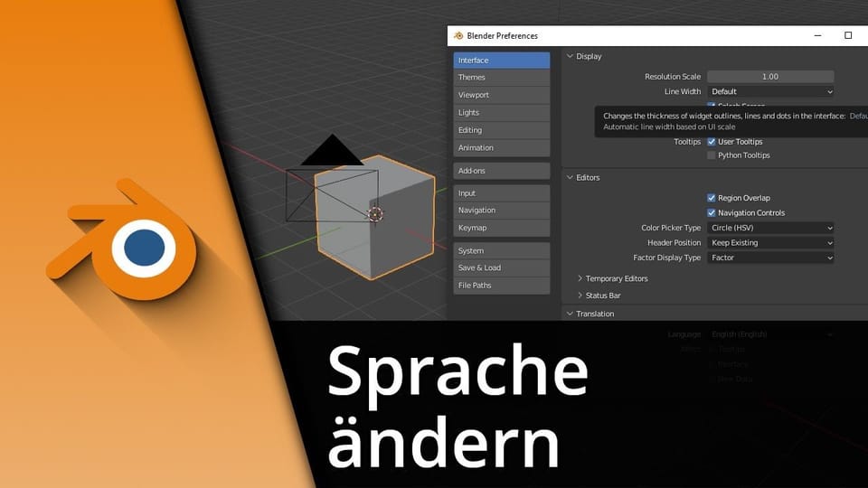The width and height of the screenshot is (868, 488).
Task: Enable the Python Tooltips checkbox
Action: (x=712, y=155)
